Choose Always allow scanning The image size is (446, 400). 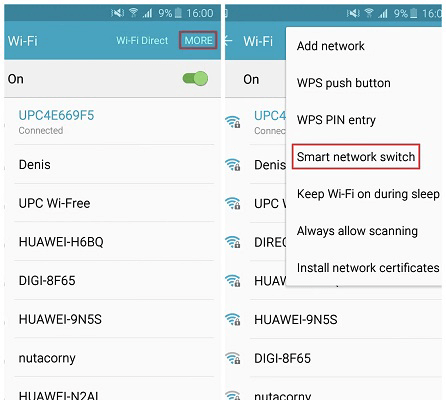point(357,231)
